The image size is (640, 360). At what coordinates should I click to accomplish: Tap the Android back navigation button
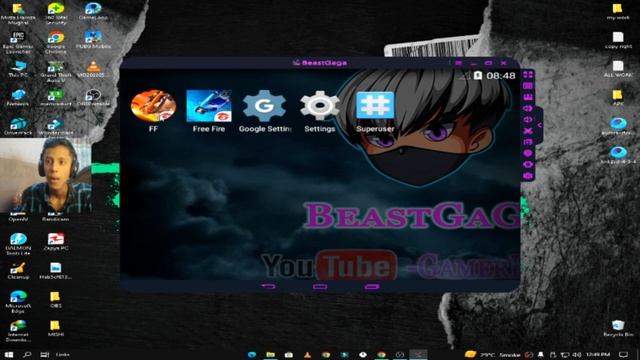(x=268, y=287)
